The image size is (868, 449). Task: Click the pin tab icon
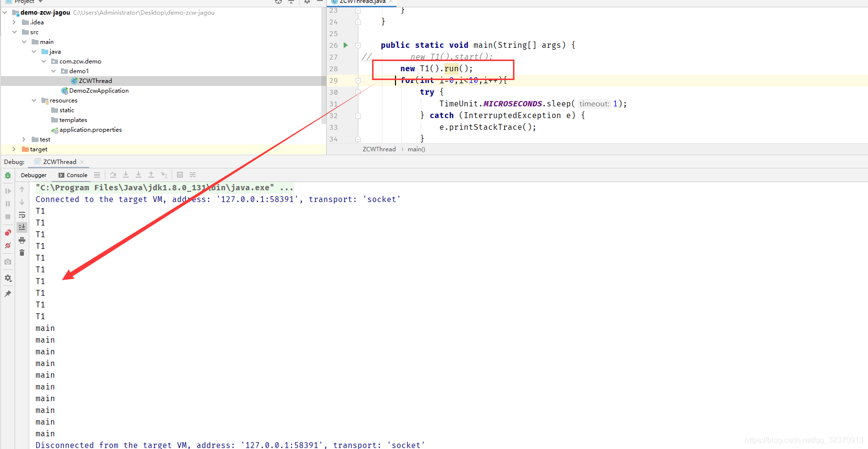(8, 294)
